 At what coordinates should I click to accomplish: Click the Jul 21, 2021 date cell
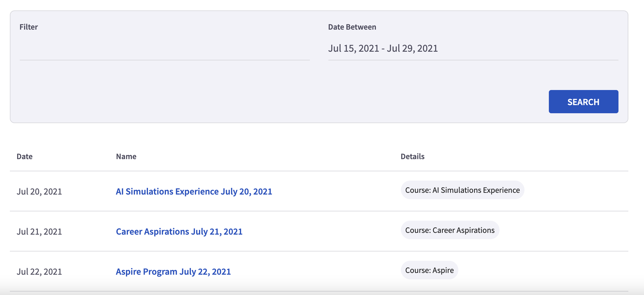pyautogui.click(x=39, y=232)
